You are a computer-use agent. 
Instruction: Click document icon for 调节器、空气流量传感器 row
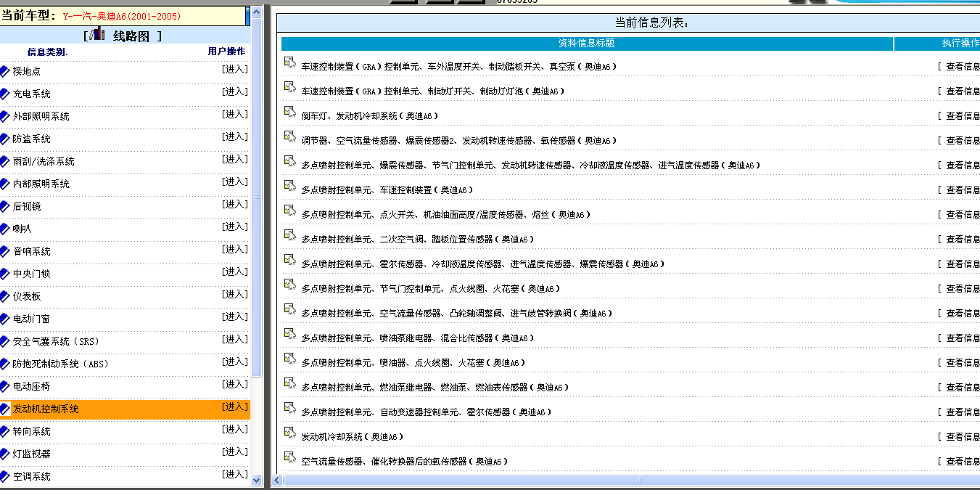click(x=290, y=136)
